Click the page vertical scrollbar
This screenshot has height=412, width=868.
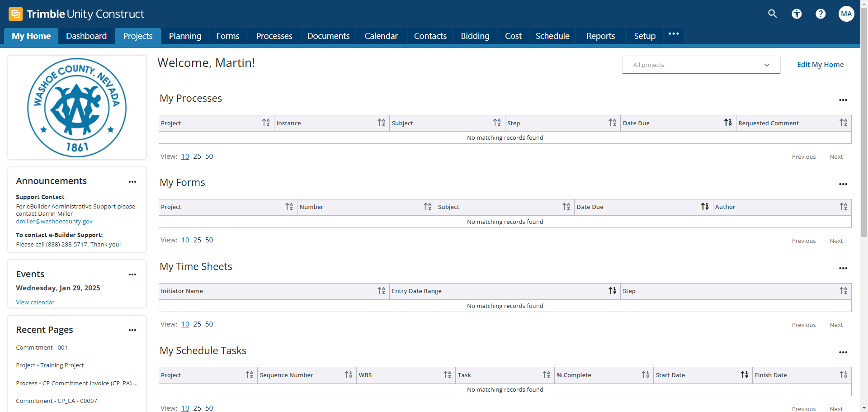864,122
